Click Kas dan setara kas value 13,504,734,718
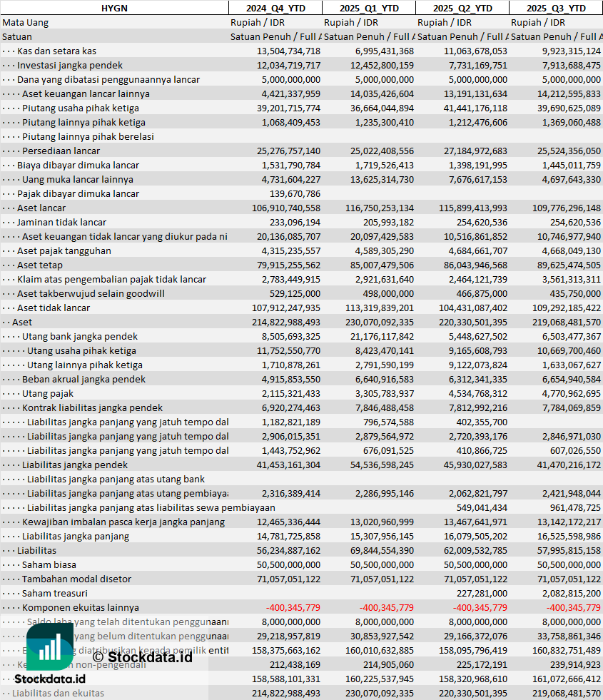The height and width of the screenshot is (700, 603). click(288, 51)
